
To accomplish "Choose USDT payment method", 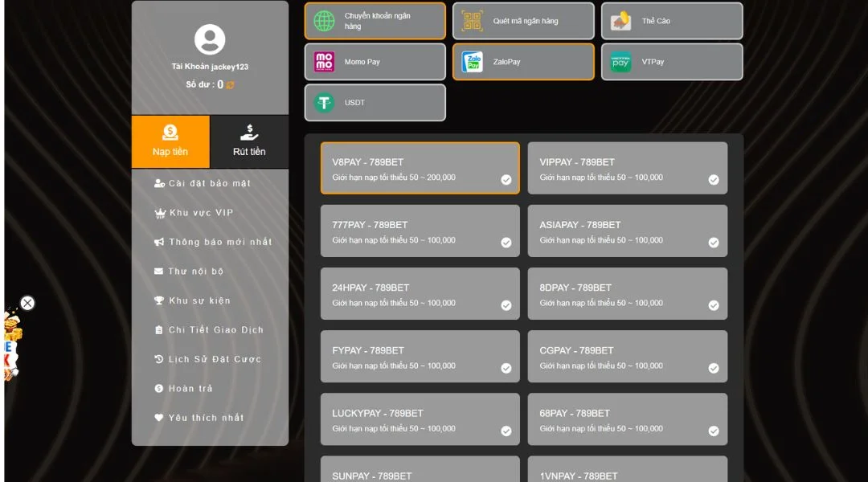I will (x=375, y=102).
